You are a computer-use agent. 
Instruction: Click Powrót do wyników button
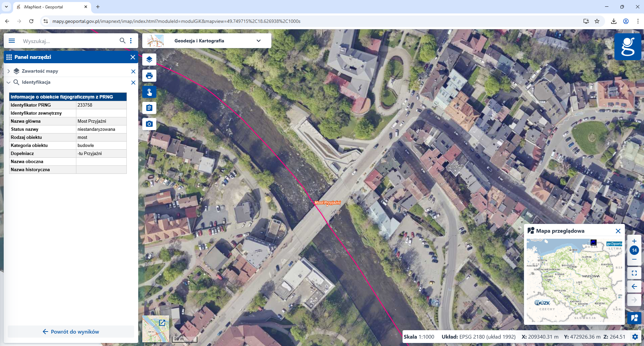(x=71, y=332)
